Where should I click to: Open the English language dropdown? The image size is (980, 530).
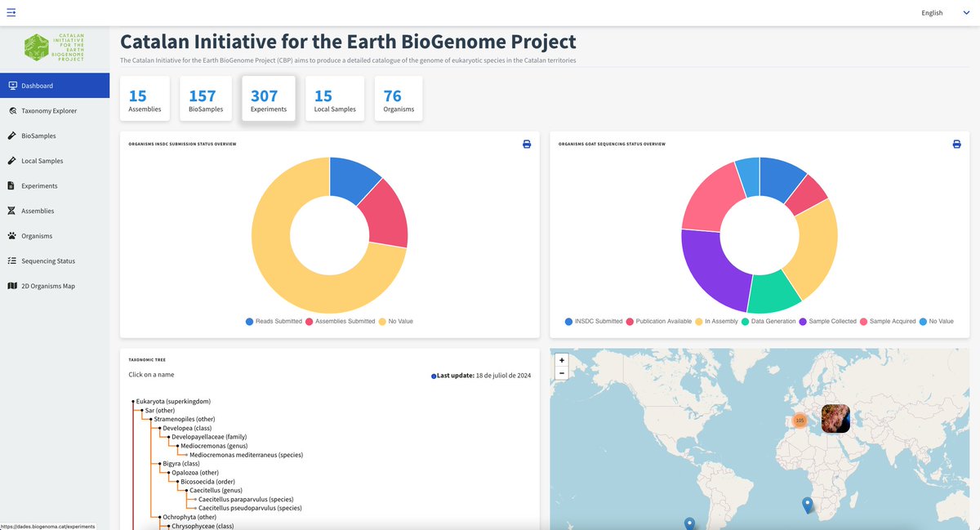[945, 13]
